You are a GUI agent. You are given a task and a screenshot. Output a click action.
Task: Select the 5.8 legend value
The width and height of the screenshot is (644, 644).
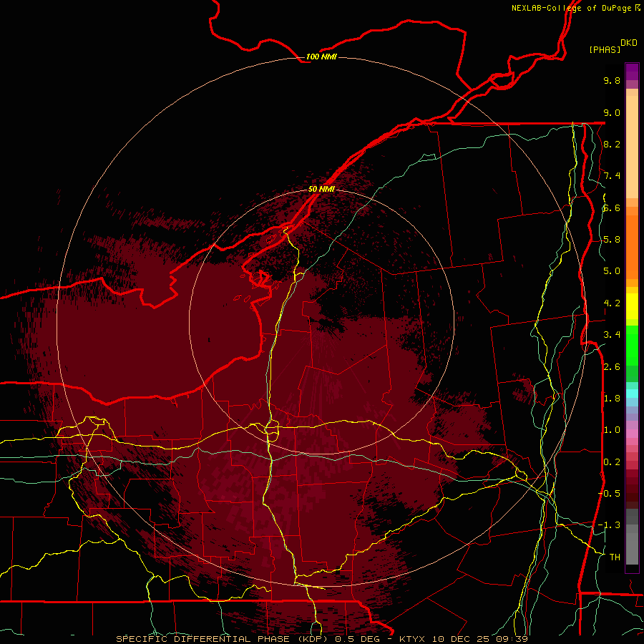click(612, 240)
